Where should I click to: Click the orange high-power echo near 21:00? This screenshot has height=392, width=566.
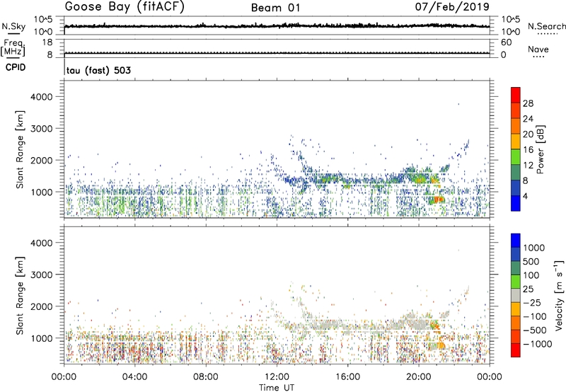pos(438,200)
